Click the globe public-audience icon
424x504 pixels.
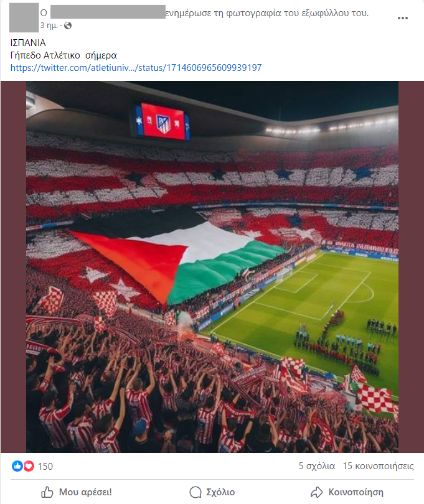(68, 26)
